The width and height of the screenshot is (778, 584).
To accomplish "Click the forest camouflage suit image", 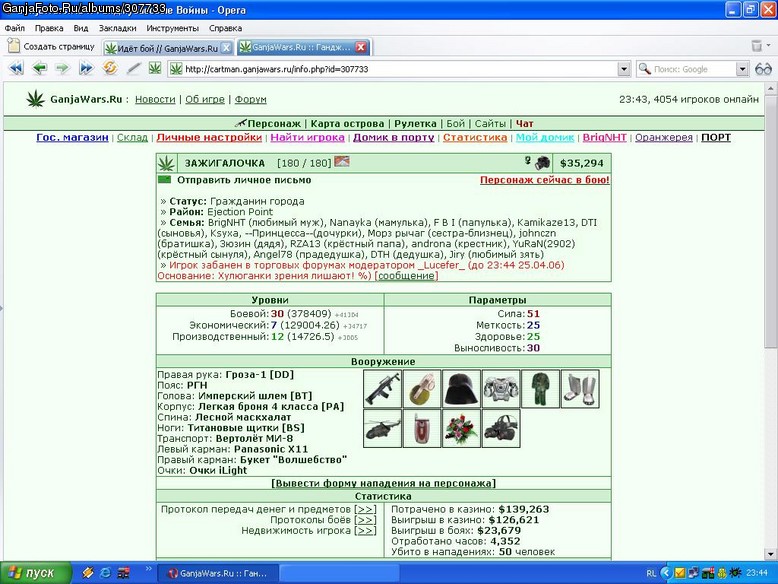I will click(540, 389).
